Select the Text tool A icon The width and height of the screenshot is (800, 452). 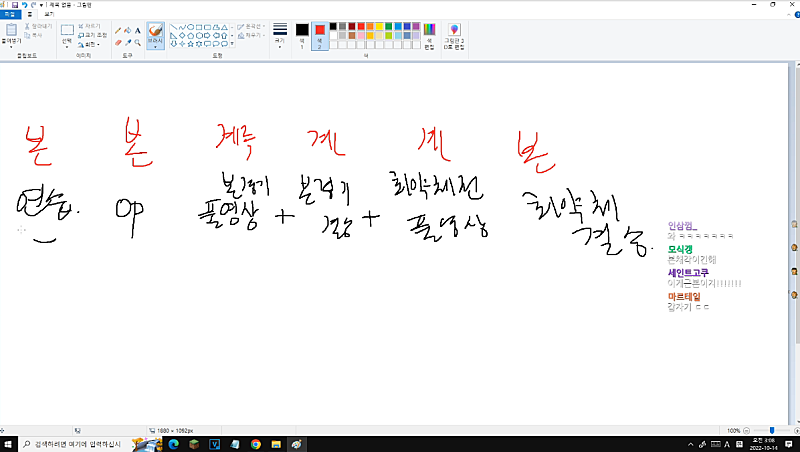137,31
